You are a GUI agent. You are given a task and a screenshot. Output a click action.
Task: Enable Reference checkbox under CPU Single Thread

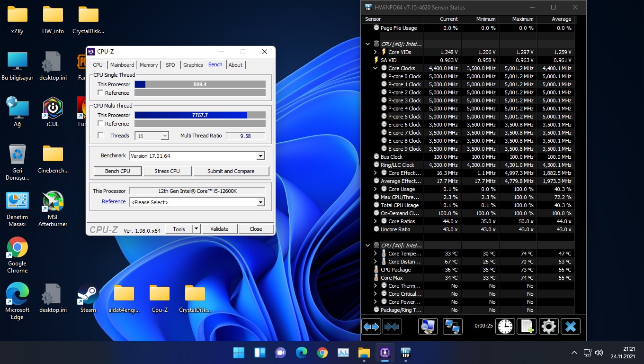pos(100,93)
